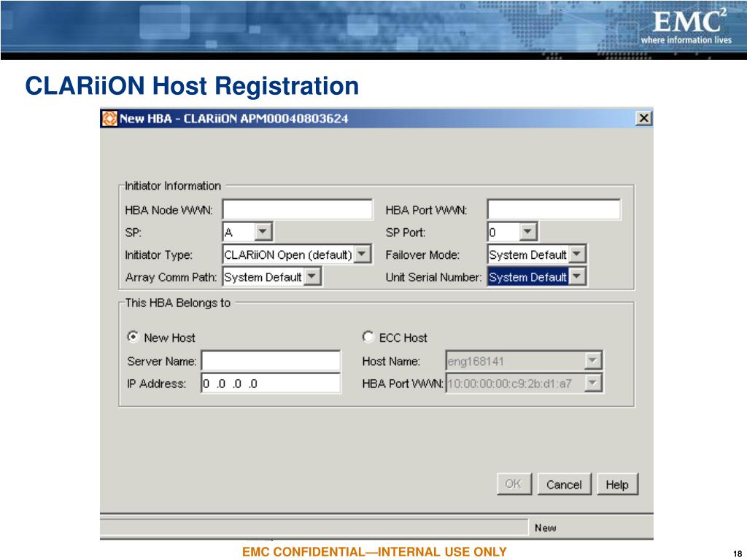
Task: Focus the Server Name text field
Action: pyautogui.click(x=271, y=361)
